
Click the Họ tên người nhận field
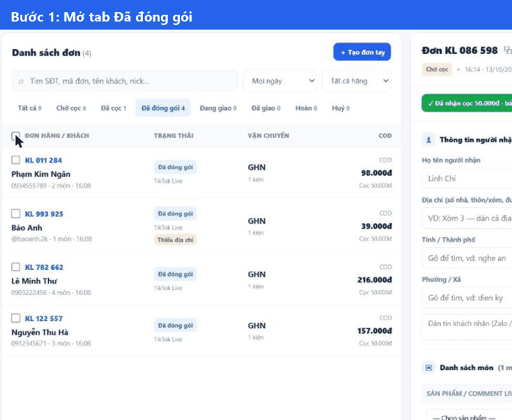[x=467, y=178]
